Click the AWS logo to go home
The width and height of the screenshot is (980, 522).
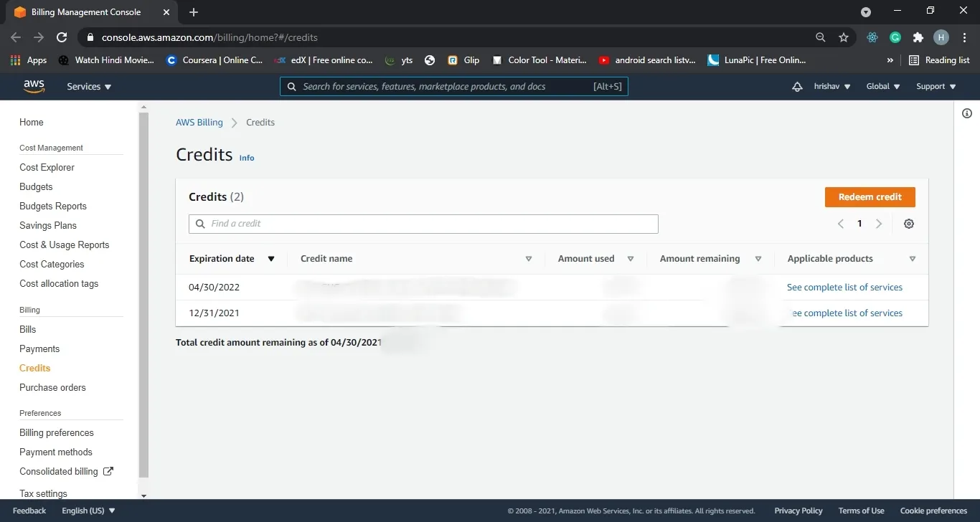(34, 86)
